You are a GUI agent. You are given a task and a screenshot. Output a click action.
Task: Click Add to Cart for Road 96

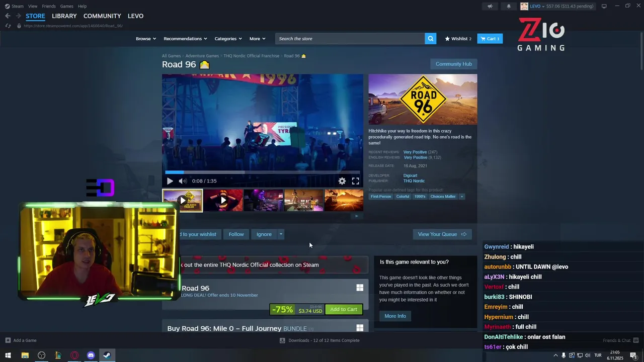click(344, 309)
